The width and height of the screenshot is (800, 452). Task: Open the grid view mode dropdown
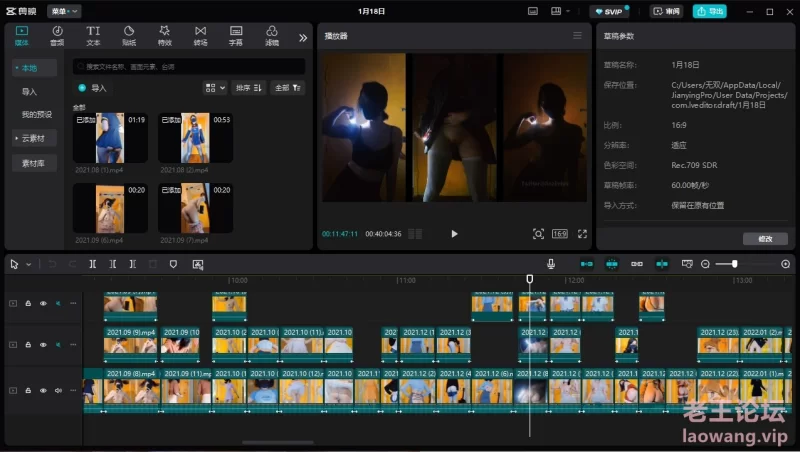coord(215,88)
